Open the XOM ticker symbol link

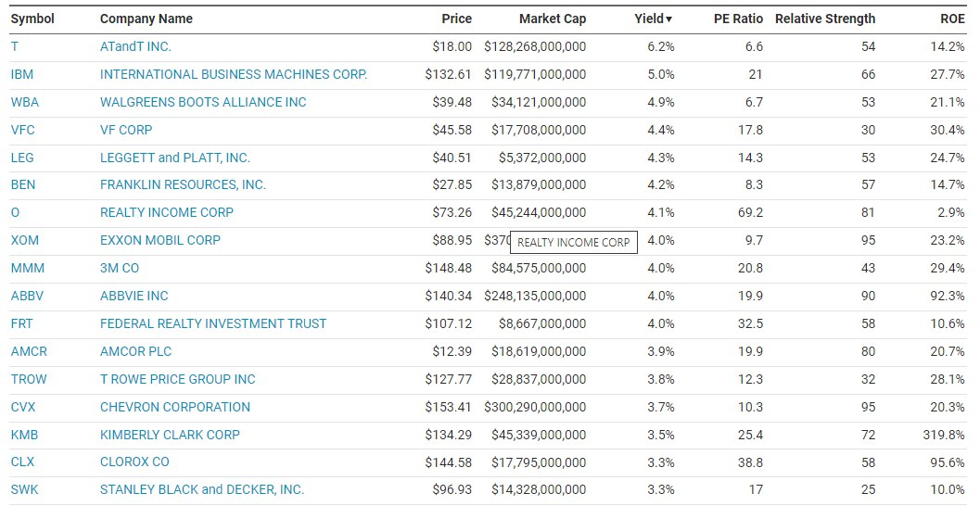tap(25, 240)
